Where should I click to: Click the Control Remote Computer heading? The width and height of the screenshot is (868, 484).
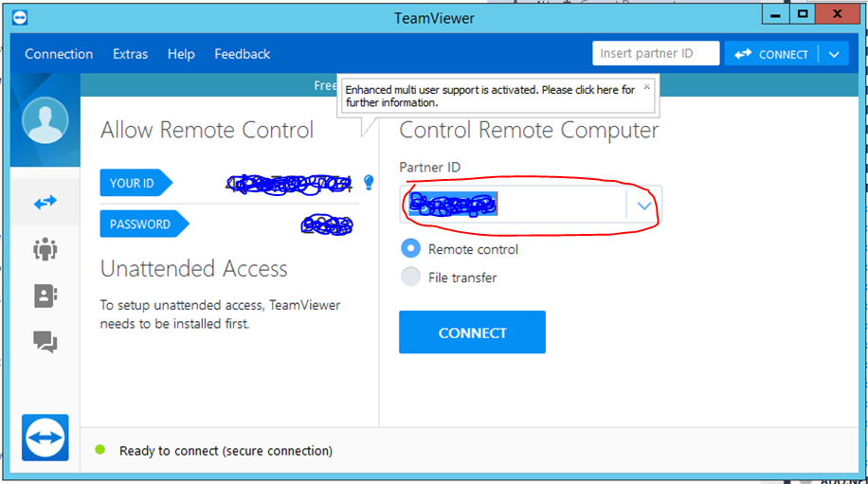click(529, 131)
